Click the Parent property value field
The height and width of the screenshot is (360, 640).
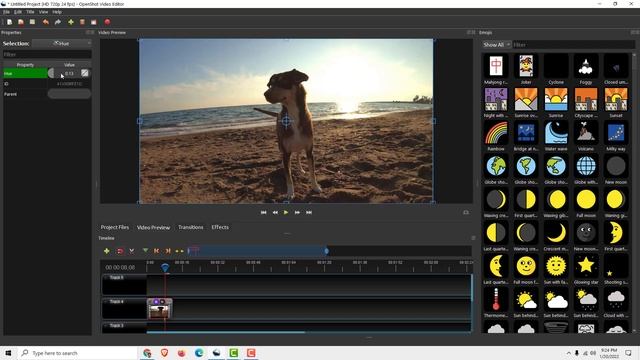69,94
